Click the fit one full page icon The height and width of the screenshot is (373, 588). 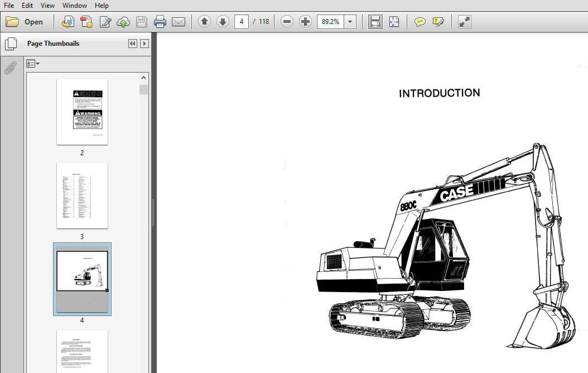tap(394, 22)
